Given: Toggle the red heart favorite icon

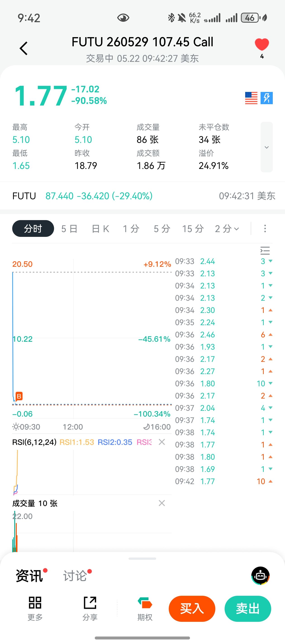Looking at the screenshot, I should [261, 45].
